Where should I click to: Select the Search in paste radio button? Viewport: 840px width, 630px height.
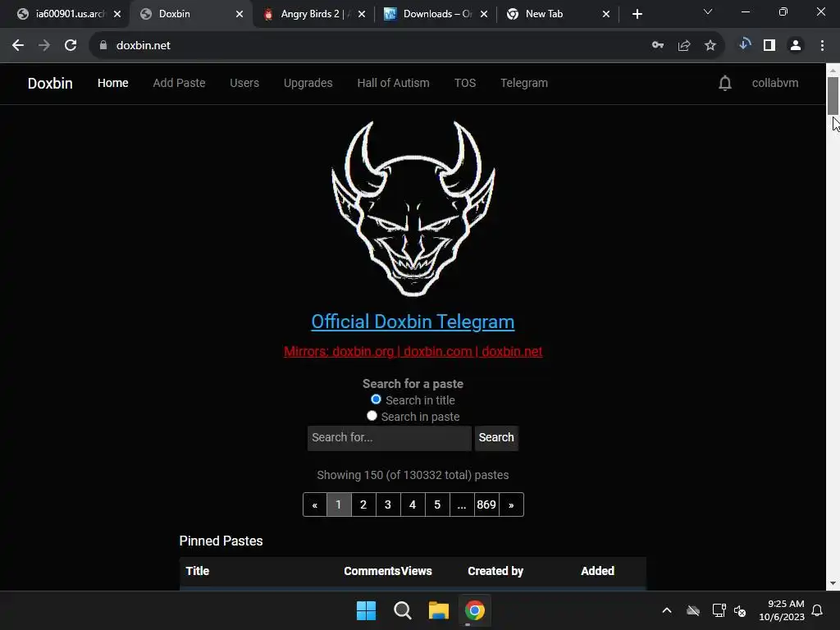[x=372, y=416]
